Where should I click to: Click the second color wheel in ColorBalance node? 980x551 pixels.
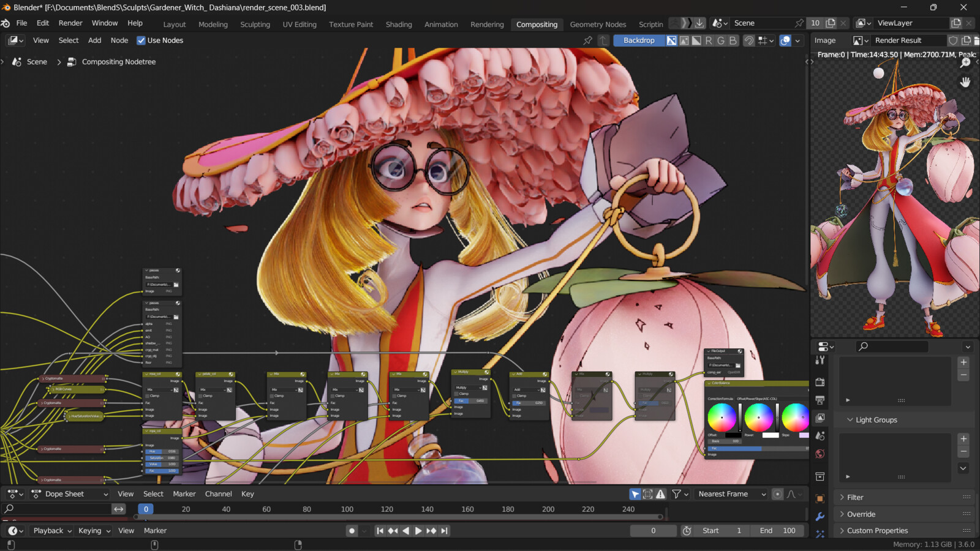pos(759,418)
